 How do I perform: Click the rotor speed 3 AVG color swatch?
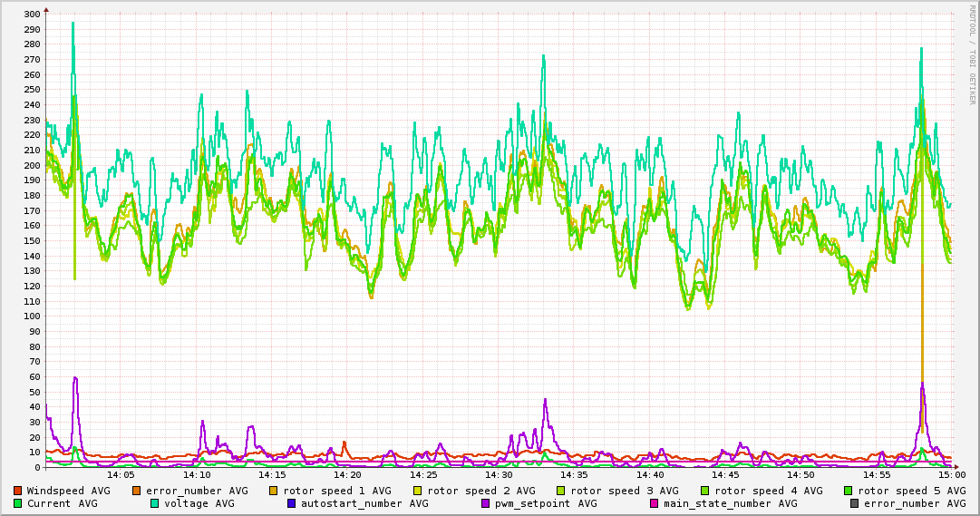point(561,491)
